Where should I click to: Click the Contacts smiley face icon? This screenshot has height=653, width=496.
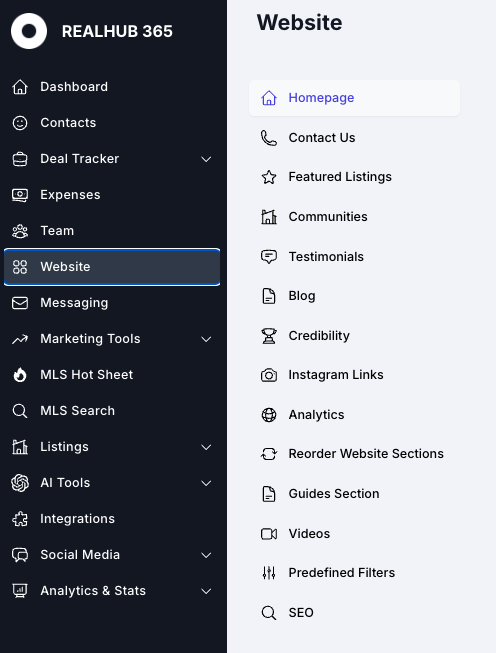tap(20, 123)
